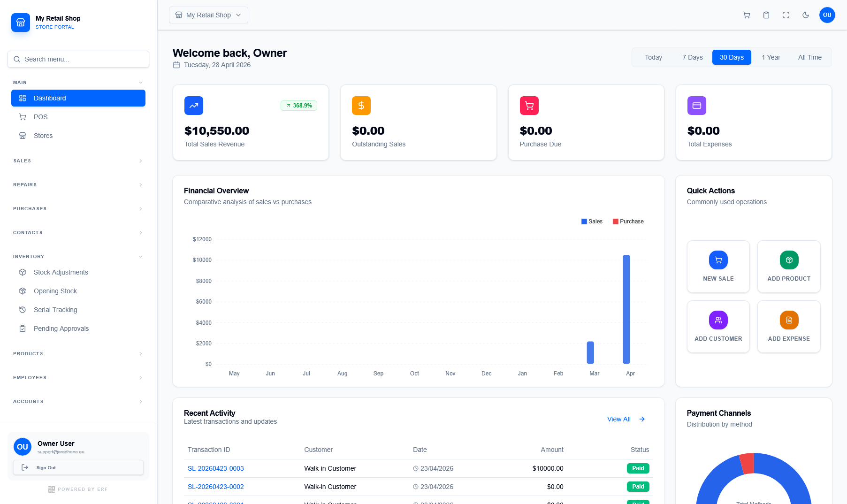Select the All Time range
Viewport: 847px width, 504px height.
[810, 57]
